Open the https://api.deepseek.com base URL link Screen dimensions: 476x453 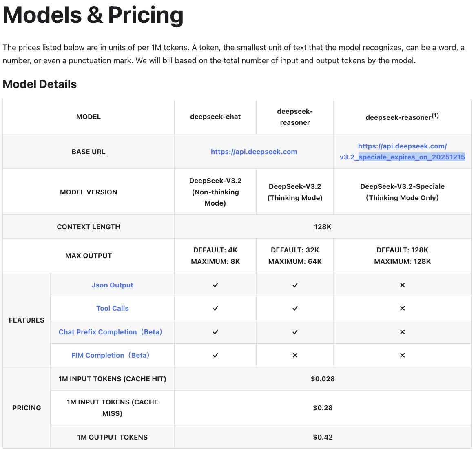click(x=254, y=152)
